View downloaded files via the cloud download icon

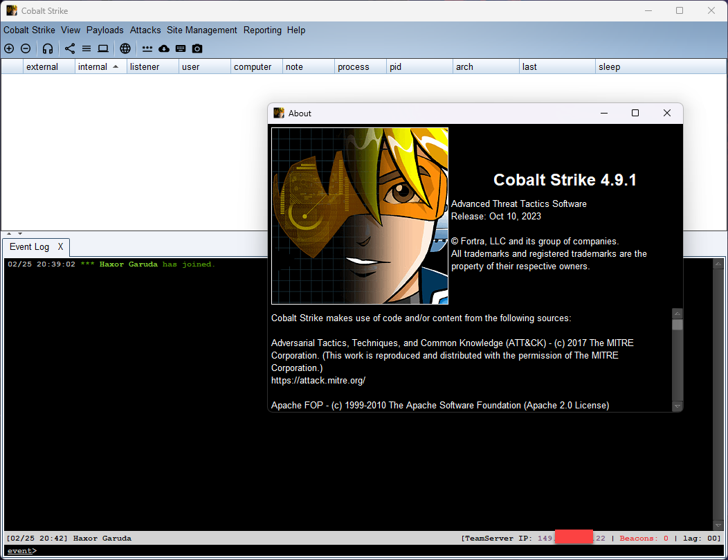(x=164, y=48)
